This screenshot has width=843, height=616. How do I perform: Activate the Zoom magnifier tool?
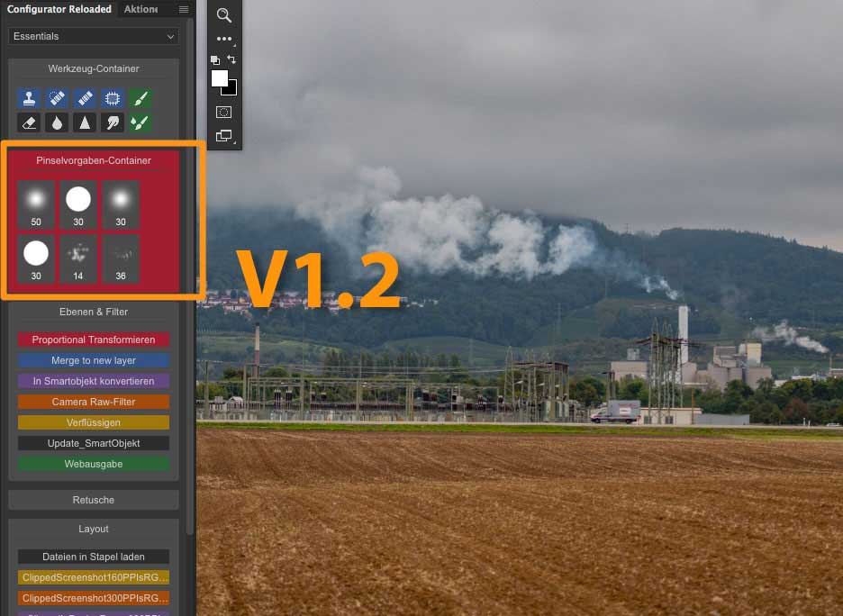pos(224,15)
